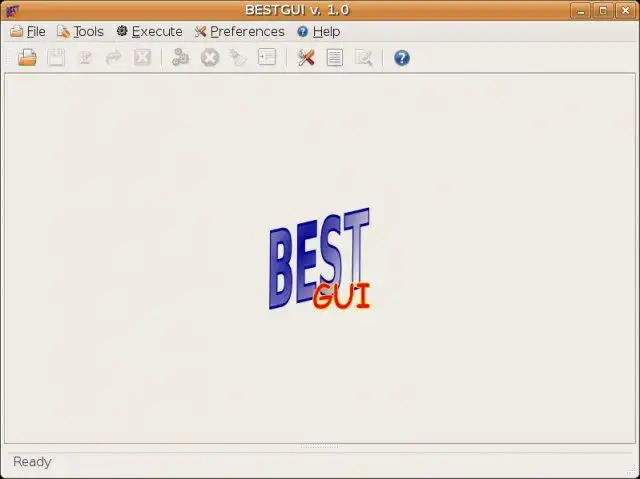Viewport: 640px width, 479px height.
Task: Open the File menu
Action: (27, 32)
